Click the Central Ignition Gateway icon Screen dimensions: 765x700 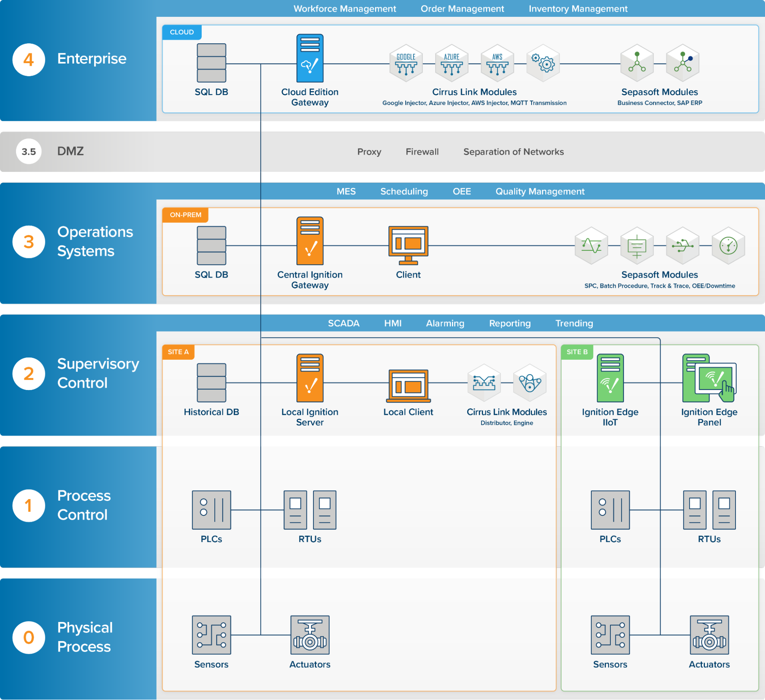(310, 241)
